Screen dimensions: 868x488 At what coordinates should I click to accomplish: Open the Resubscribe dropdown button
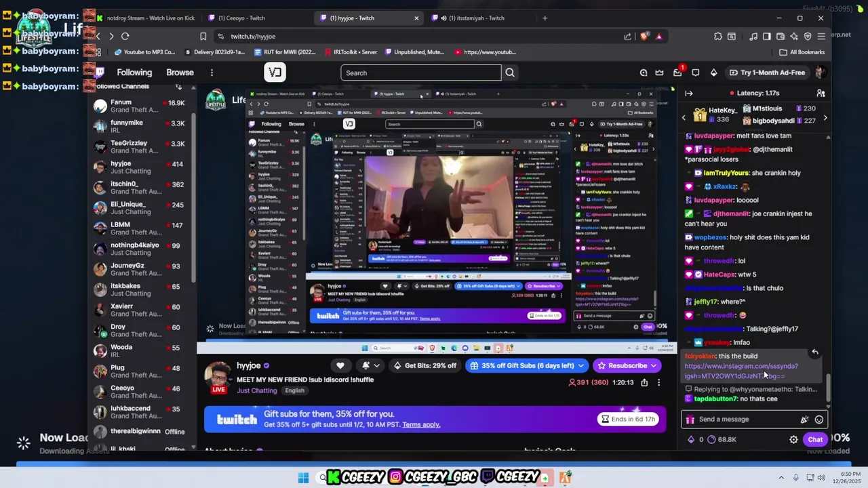click(x=627, y=365)
